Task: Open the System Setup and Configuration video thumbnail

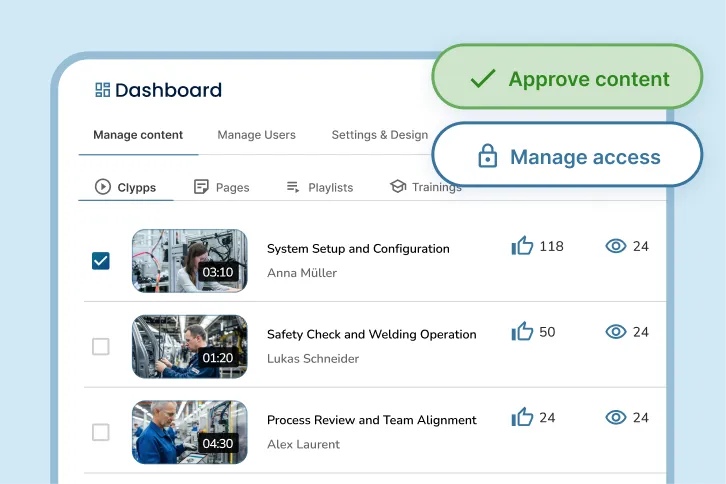Action: pyautogui.click(x=190, y=261)
